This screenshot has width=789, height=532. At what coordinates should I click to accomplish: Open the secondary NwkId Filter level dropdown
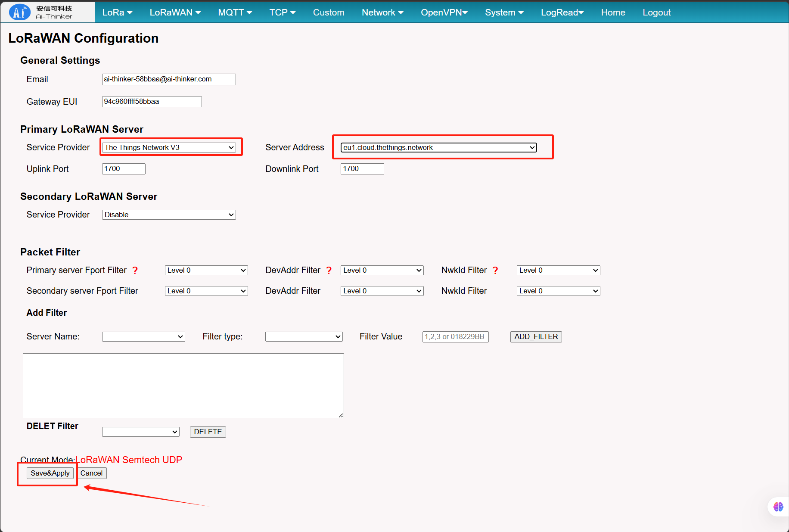[x=558, y=291]
